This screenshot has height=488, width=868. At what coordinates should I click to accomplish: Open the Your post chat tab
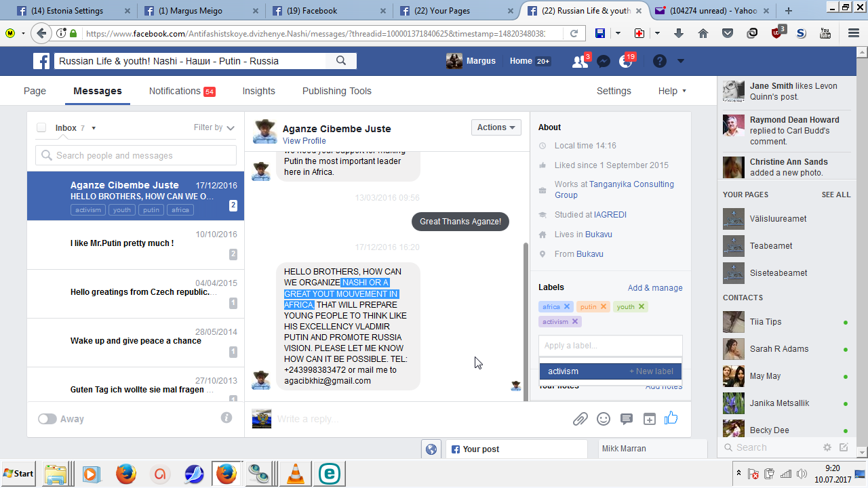[516, 449]
